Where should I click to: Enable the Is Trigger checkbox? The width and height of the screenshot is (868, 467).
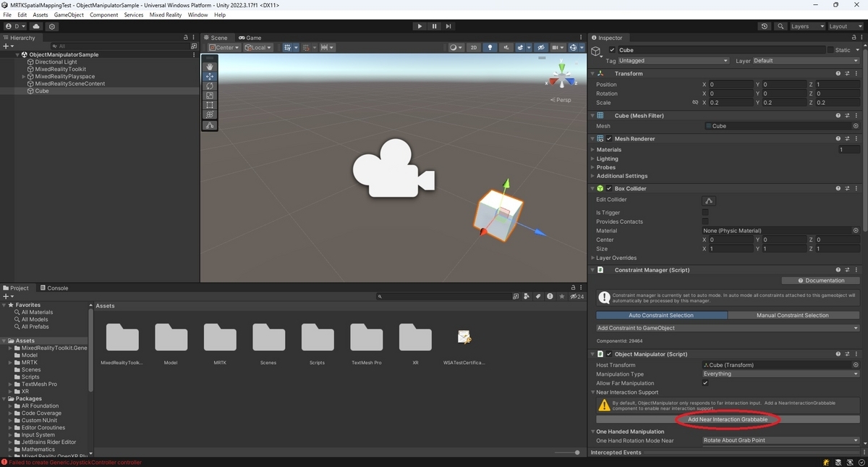705,213
